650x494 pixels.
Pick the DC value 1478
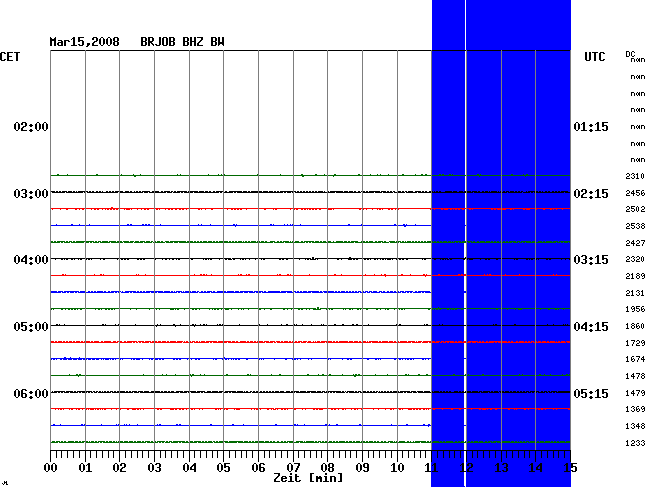(635, 376)
